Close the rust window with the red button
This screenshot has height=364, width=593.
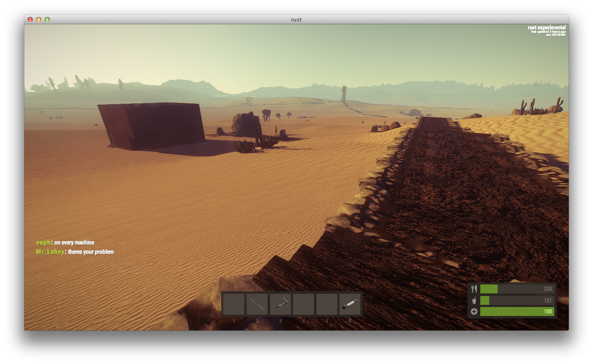click(30, 20)
